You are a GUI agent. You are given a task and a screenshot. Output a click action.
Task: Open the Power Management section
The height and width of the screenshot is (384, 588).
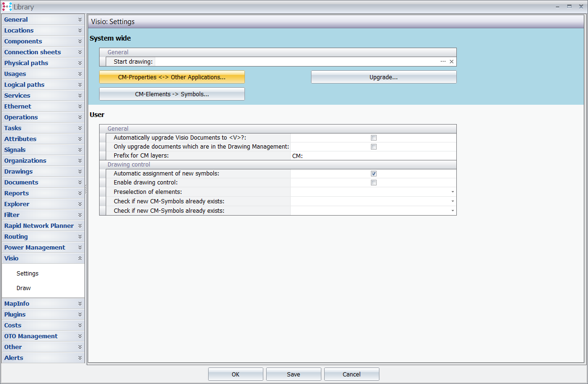coord(43,248)
